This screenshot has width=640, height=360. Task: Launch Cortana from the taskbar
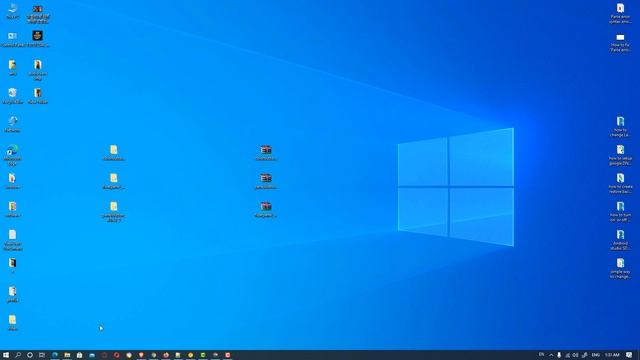click(x=30, y=355)
